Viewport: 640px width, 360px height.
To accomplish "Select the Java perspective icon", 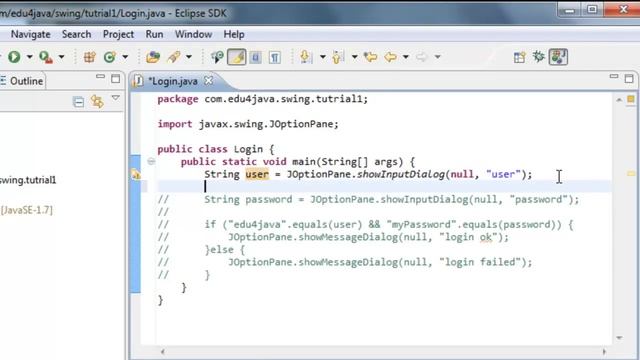I will click(x=558, y=57).
